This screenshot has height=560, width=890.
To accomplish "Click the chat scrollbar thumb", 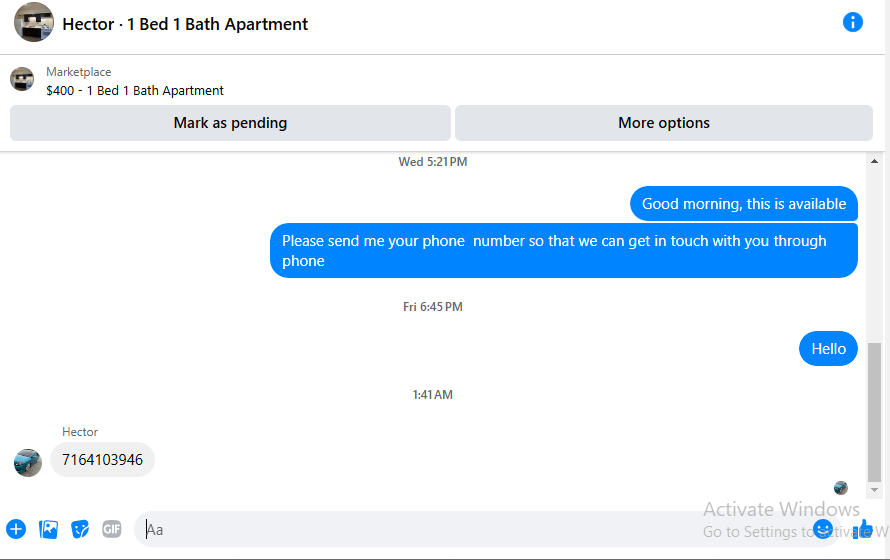I will [x=874, y=412].
